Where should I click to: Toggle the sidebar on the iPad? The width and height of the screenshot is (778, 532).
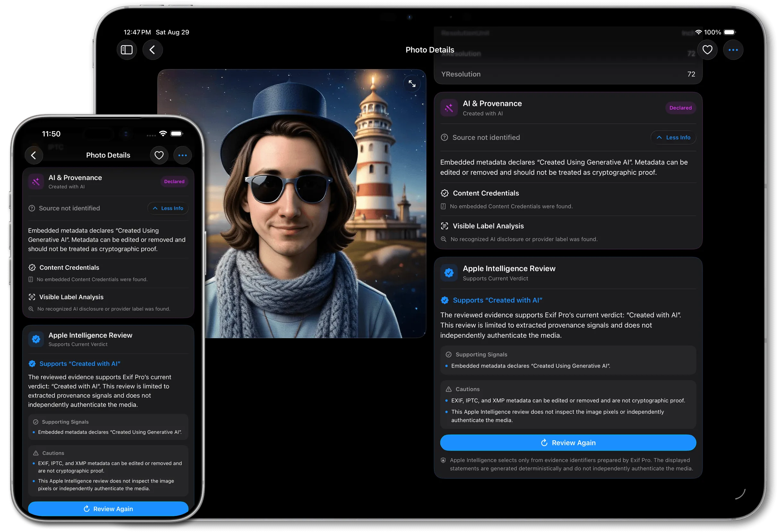click(x=126, y=50)
